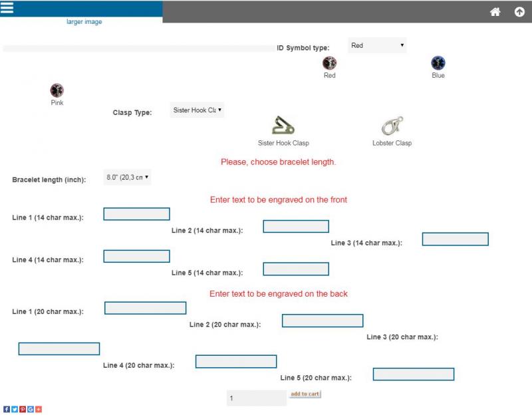This screenshot has height=417, width=532.
Task: Focus front Line 5 (14 char) field
Action: [296, 269]
